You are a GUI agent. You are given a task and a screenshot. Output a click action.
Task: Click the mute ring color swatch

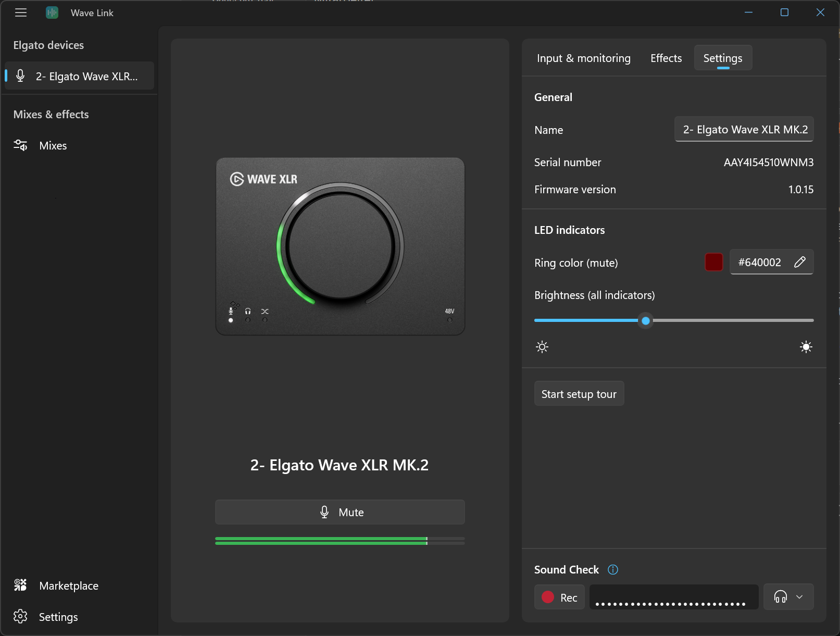pos(713,262)
